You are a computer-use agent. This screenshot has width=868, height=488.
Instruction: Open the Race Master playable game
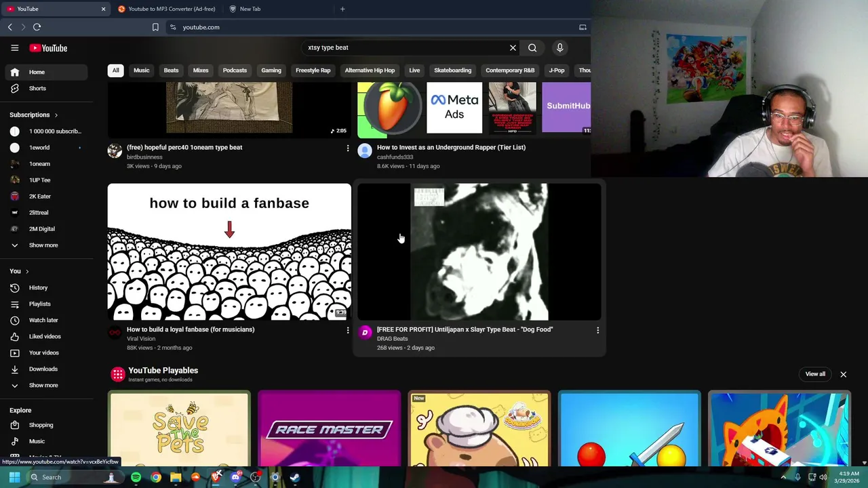pyautogui.click(x=329, y=428)
